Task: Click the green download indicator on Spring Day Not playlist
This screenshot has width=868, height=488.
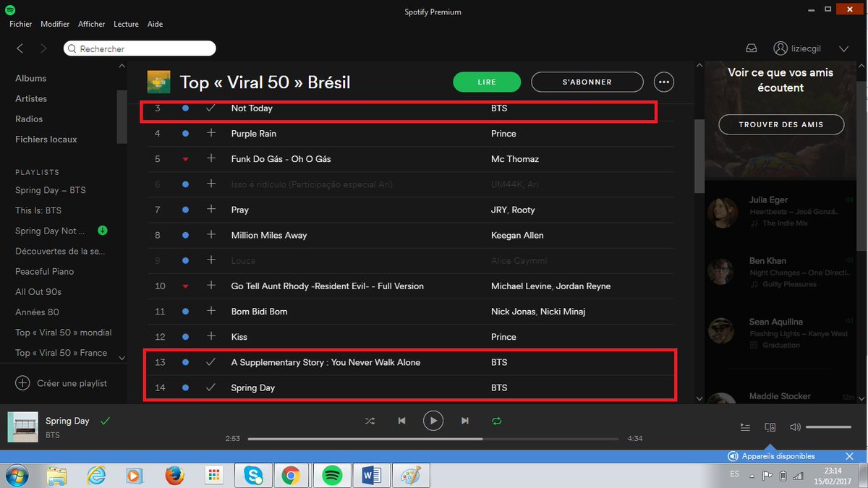Action: tap(102, 231)
